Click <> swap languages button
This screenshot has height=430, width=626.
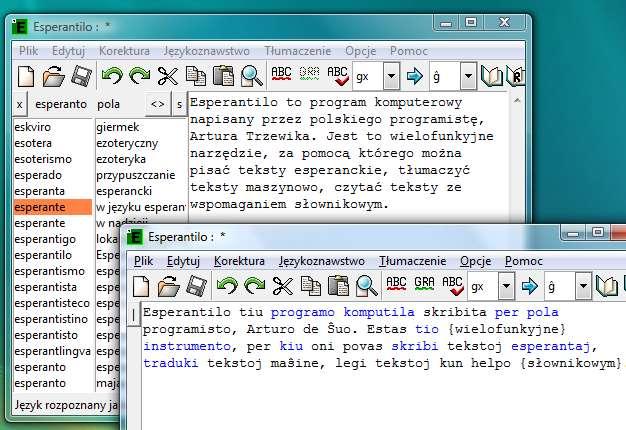click(157, 104)
